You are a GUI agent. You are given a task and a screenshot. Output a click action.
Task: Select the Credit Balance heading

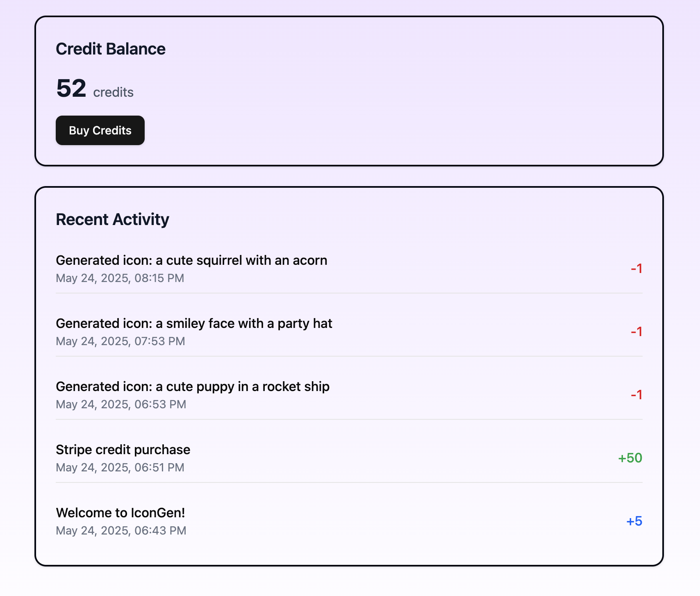click(111, 49)
